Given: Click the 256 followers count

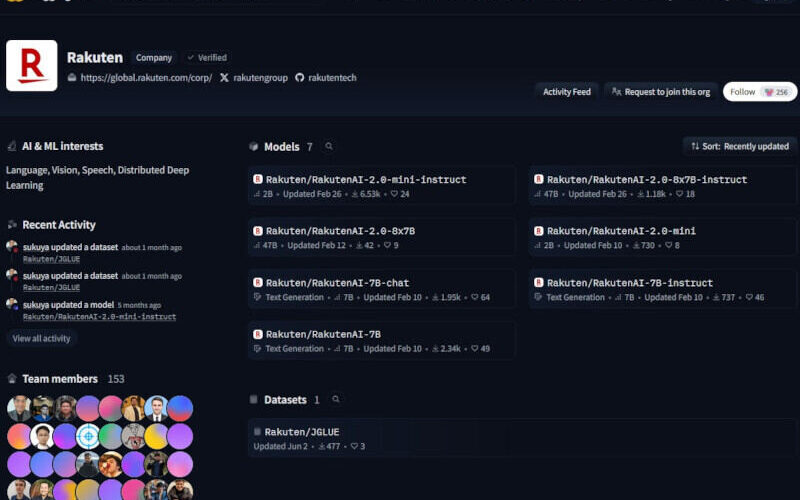Looking at the screenshot, I should (x=777, y=92).
